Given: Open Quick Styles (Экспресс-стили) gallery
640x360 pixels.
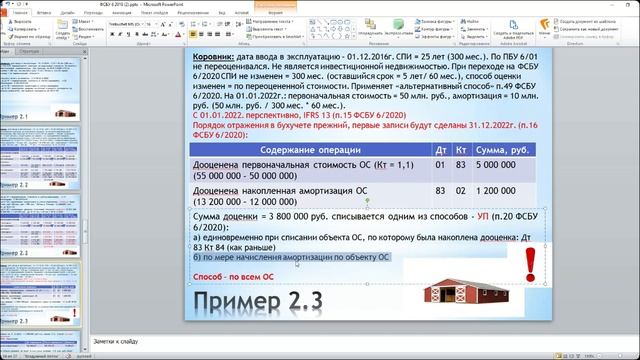Looking at the screenshot, I should click(398, 27).
